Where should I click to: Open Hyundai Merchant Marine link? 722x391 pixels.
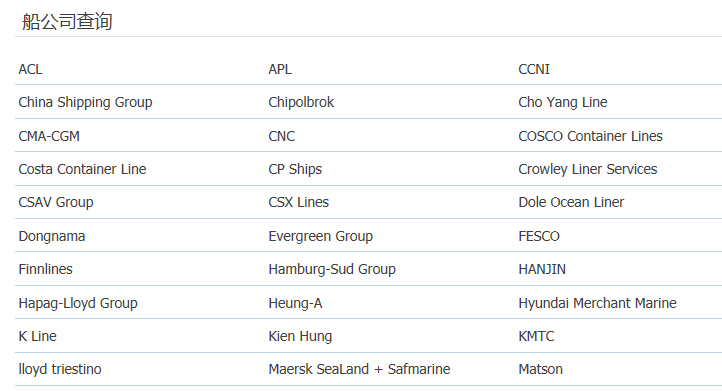click(x=597, y=303)
